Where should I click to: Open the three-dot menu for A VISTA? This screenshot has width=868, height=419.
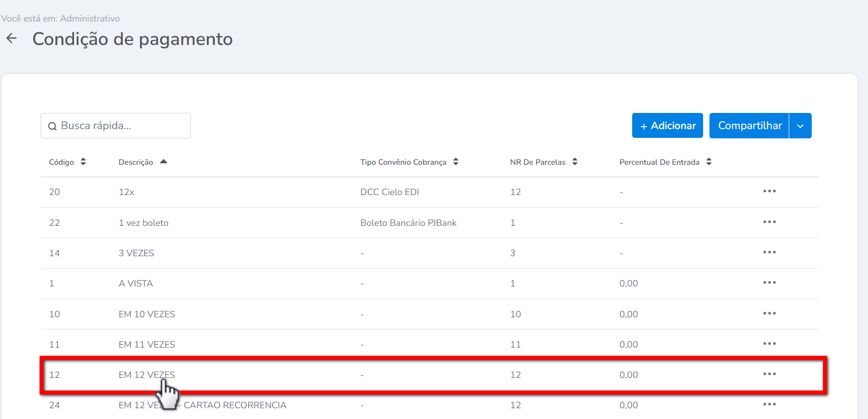coord(769,283)
